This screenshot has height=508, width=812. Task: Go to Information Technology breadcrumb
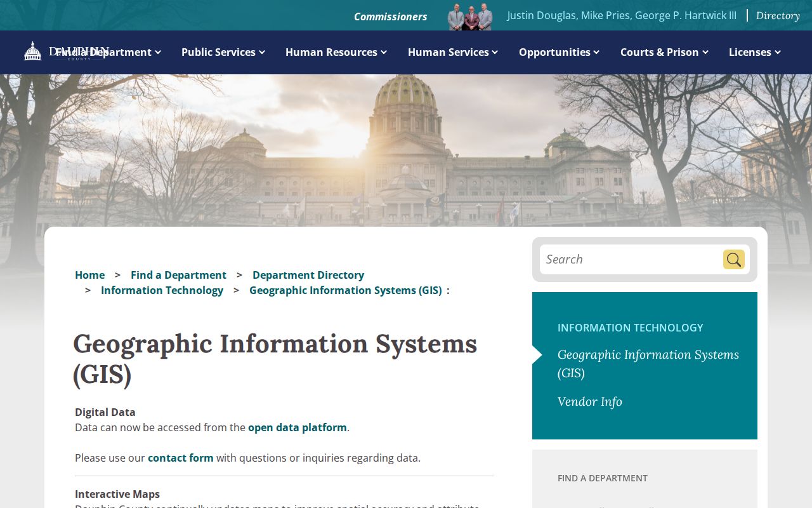coord(162,290)
